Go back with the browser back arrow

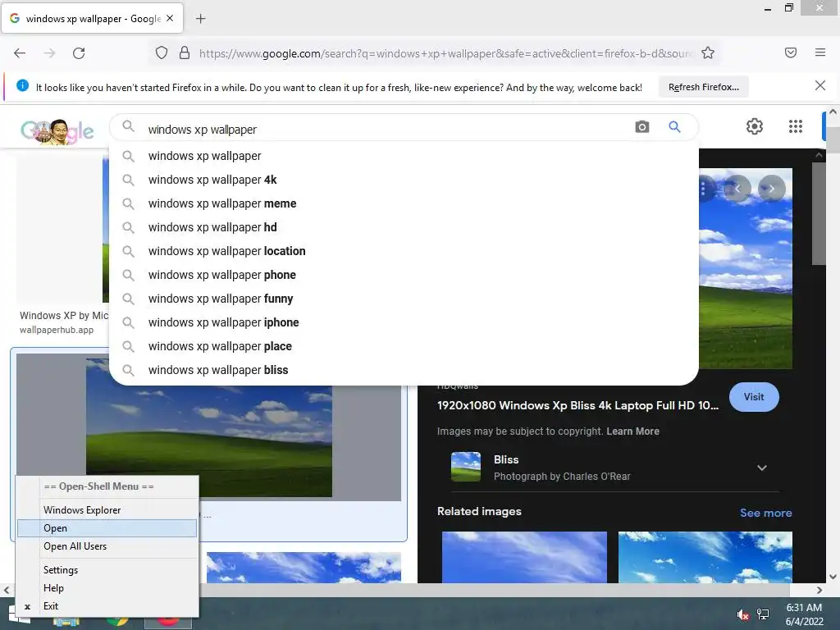[20, 53]
